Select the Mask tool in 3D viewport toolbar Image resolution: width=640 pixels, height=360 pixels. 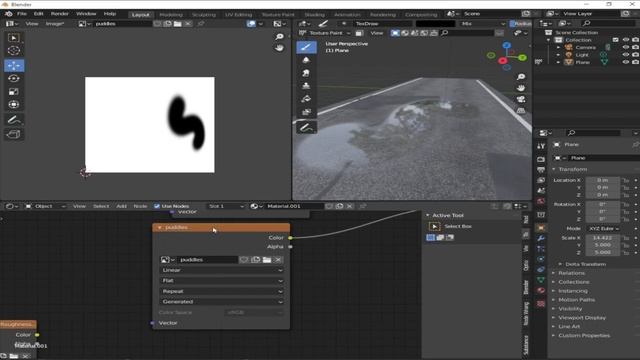pos(306,112)
